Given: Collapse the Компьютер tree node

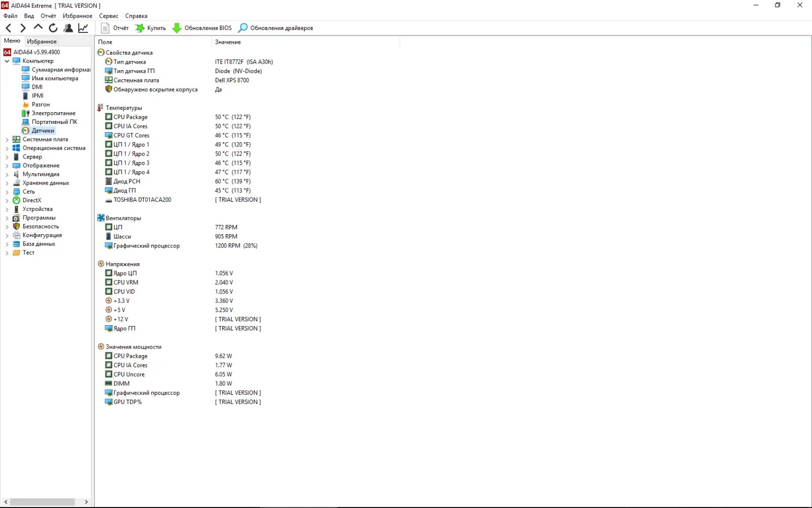Looking at the screenshot, I should click(7, 61).
